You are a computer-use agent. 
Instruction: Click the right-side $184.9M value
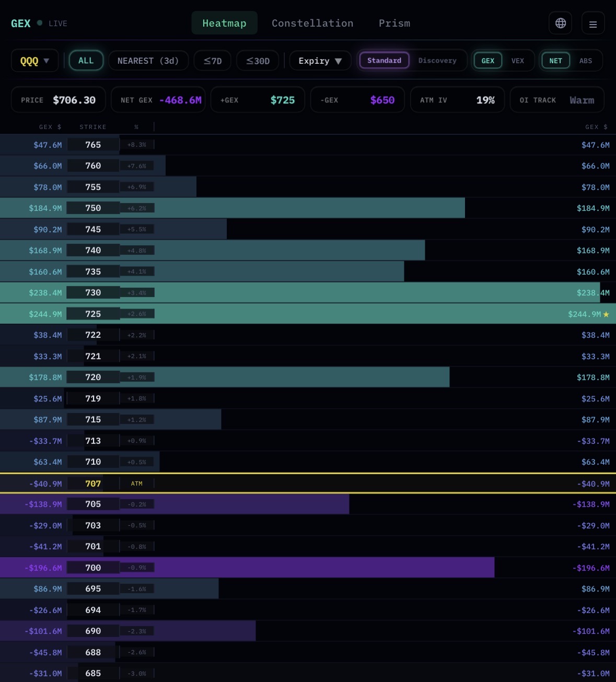click(593, 208)
